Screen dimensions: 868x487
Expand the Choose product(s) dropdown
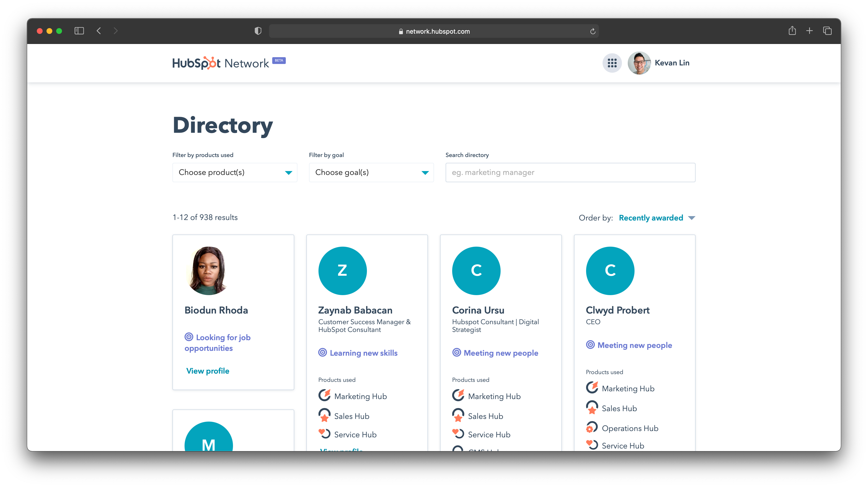tap(234, 173)
